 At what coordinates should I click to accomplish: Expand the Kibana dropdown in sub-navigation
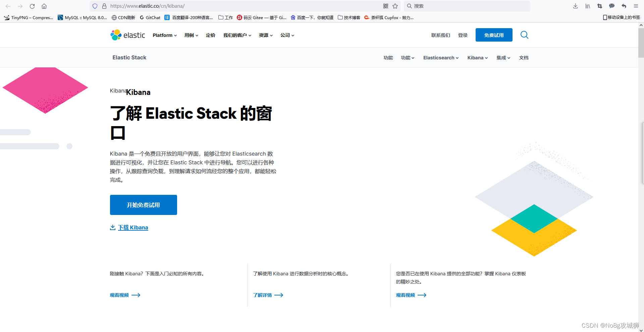[477, 57]
